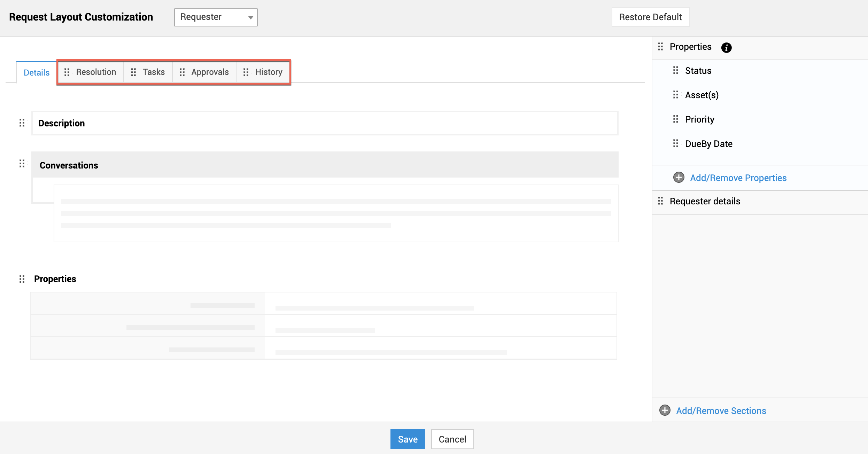The image size is (868, 454).
Task: Switch to the Tasks tab
Action: pyautogui.click(x=154, y=72)
